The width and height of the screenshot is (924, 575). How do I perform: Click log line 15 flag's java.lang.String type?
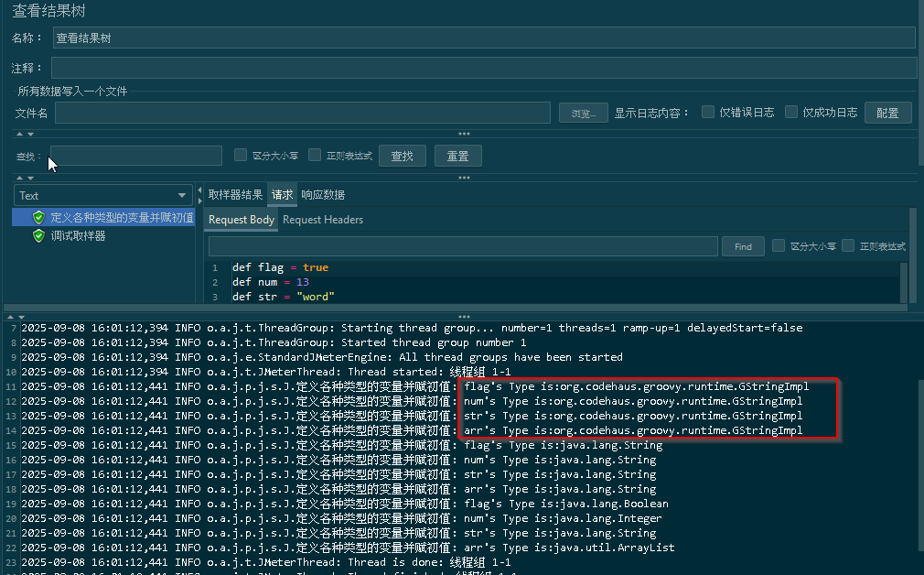(564, 445)
